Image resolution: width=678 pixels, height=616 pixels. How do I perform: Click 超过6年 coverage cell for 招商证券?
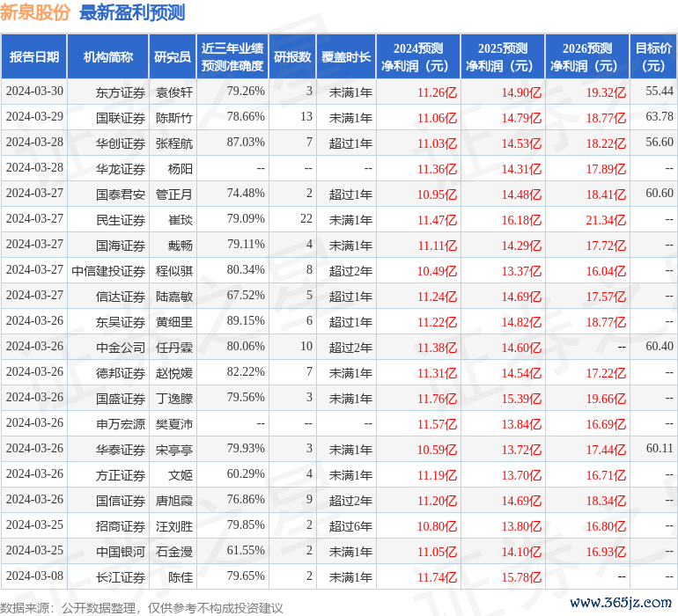pos(350,526)
